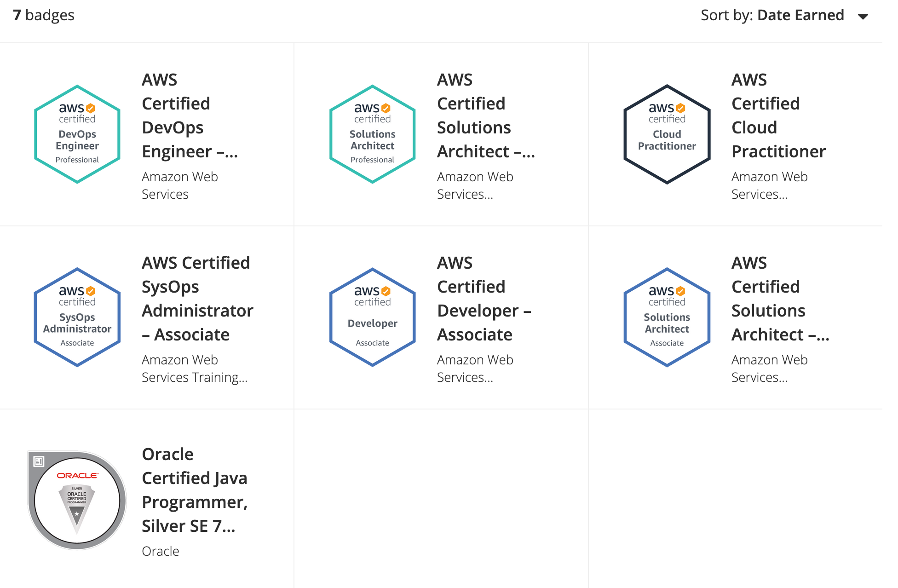898x588 pixels.
Task: Open AWS Certified Developer – Associate title
Action: click(484, 299)
